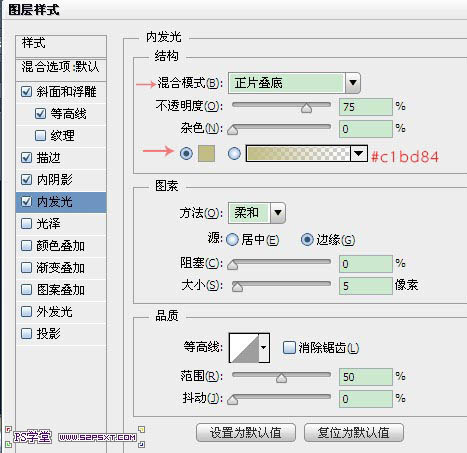Click the 不透明度 opacity slider handle
This screenshot has height=453, width=467.
point(306,108)
